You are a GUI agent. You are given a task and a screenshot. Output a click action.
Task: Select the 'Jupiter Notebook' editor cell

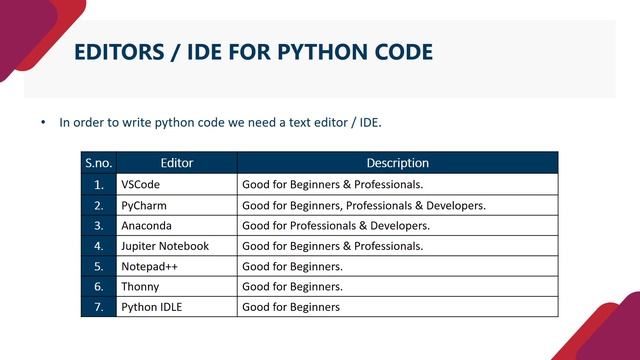coord(177,246)
